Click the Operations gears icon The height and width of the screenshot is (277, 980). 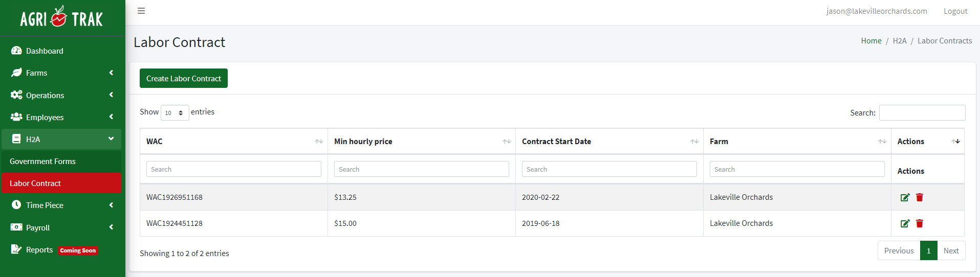pyautogui.click(x=16, y=95)
